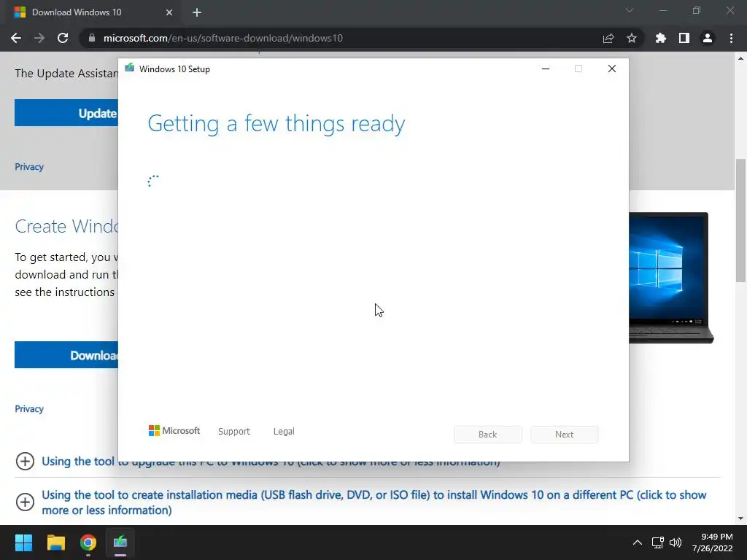Click the page vertical scrollbar thumb
Viewport: 747px width, 560px height.
[741, 220]
